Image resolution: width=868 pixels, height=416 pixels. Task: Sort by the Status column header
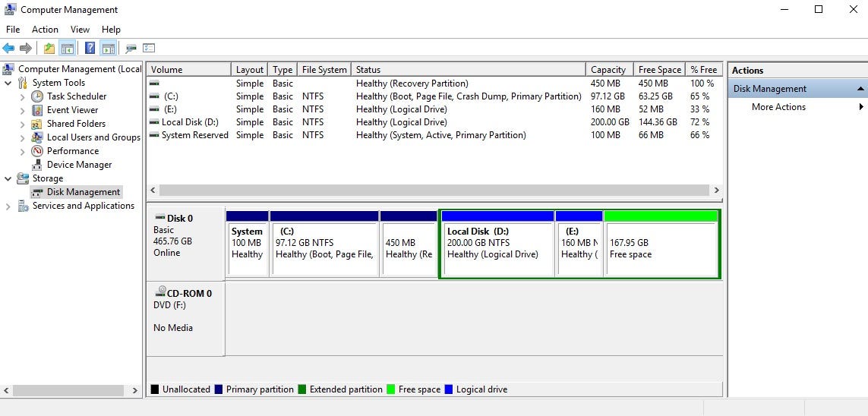[468, 70]
